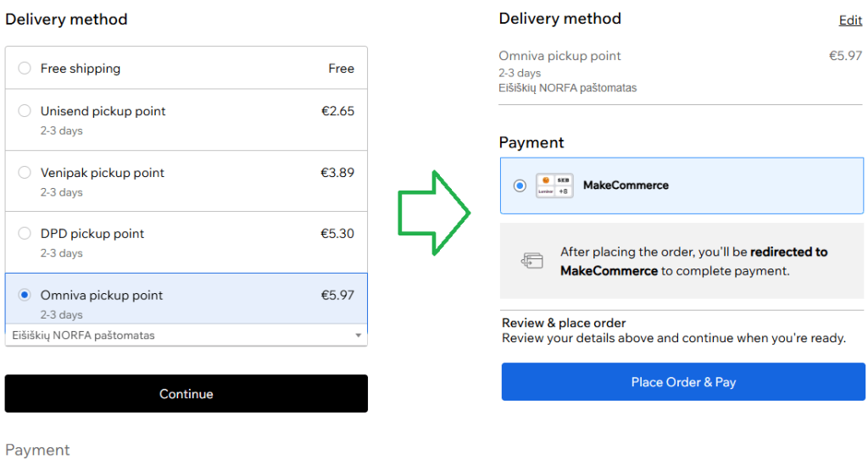
Task: Click the €5.30 DPD price
Action: click(x=337, y=234)
